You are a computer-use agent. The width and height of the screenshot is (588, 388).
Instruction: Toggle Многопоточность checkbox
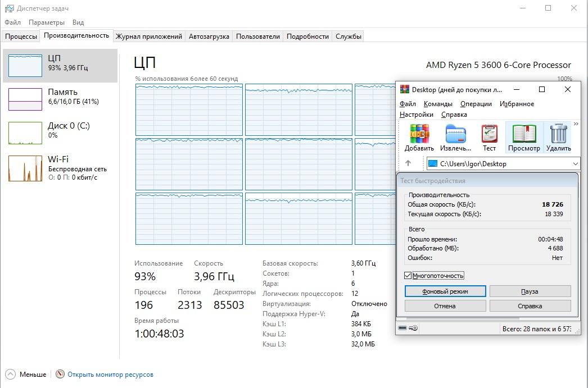(x=408, y=276)
